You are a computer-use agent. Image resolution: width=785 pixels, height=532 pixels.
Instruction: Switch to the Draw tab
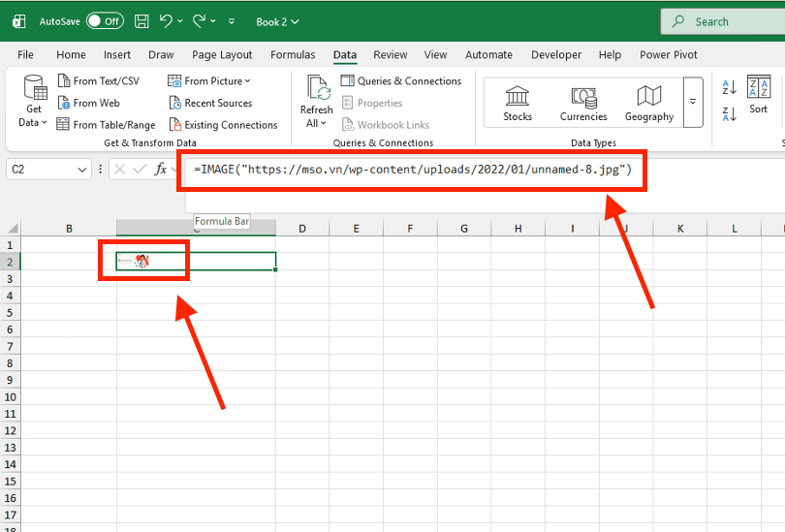coord(161,54)
